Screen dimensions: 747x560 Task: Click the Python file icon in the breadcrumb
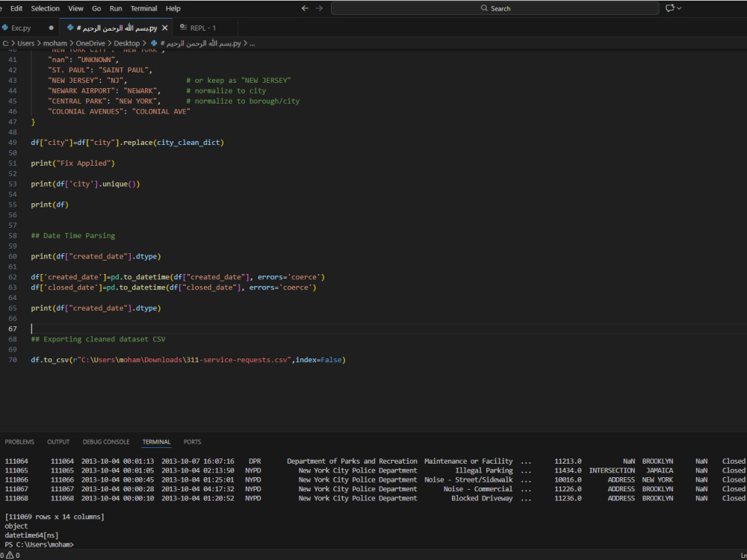(154, 43)
